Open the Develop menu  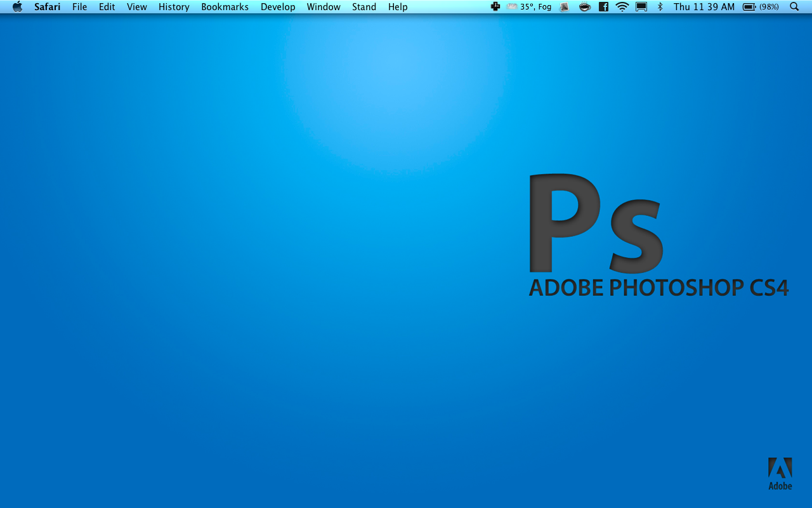coord(278,7)
